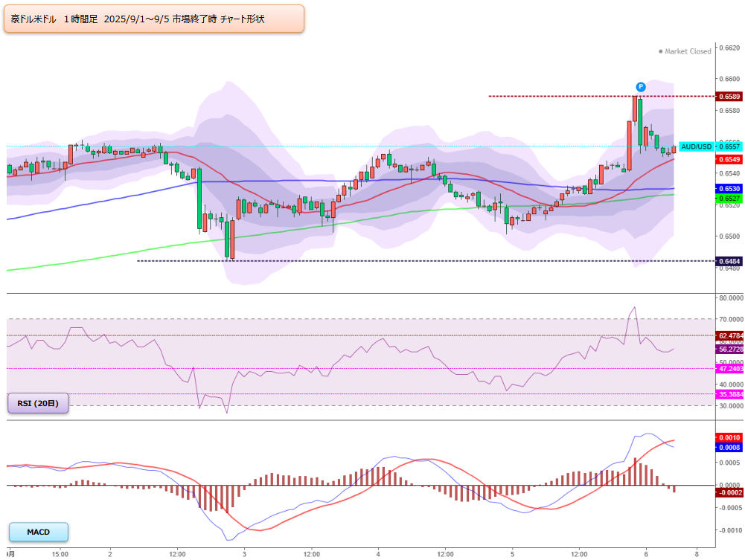Click the chart title banner 豪ドル米ドル 1時間足
The image size is (745, 560).
[x=154, y=19]
